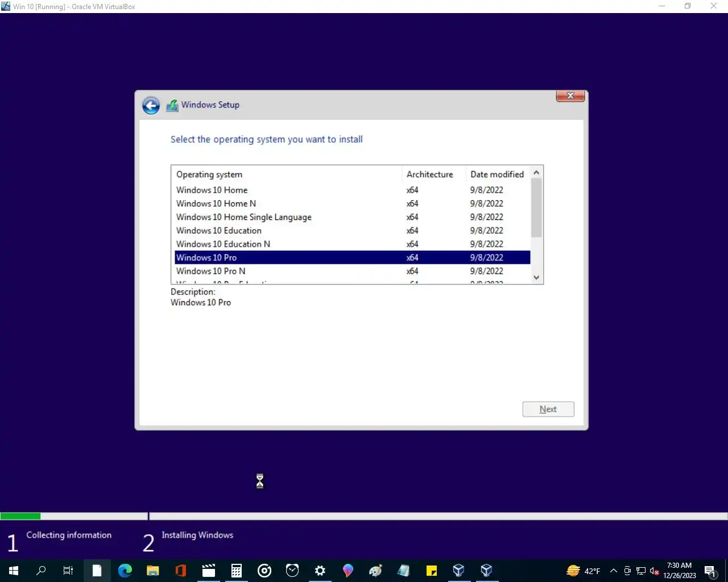Select the highlighted Windows 10 Pro row

click(352, 257)
